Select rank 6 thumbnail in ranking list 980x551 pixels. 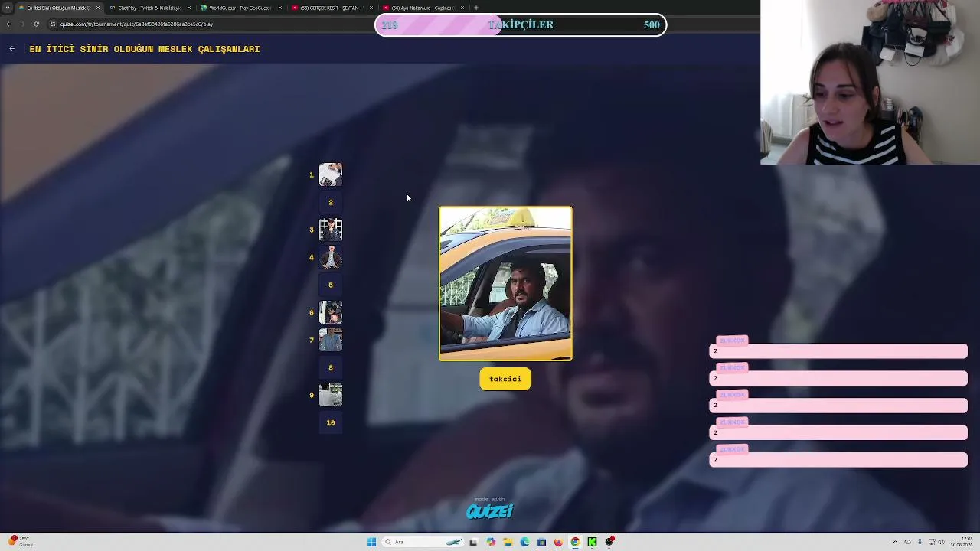[x=331, y=312]
